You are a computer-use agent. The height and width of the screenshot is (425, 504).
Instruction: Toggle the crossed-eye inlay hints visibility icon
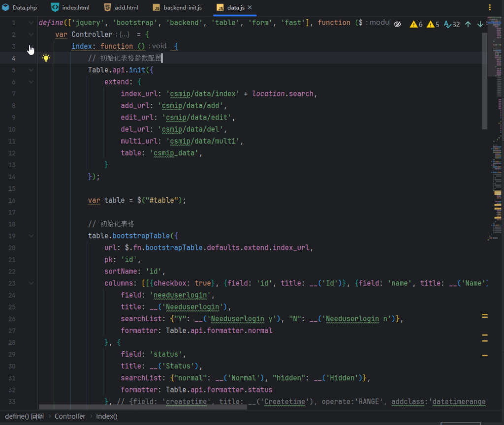398,24
